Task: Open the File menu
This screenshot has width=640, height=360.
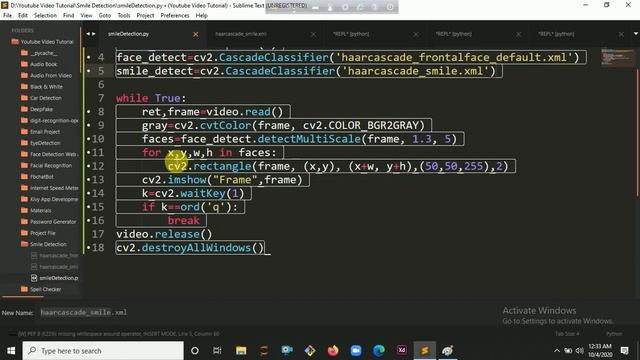Action: click(x=7, y=16)
